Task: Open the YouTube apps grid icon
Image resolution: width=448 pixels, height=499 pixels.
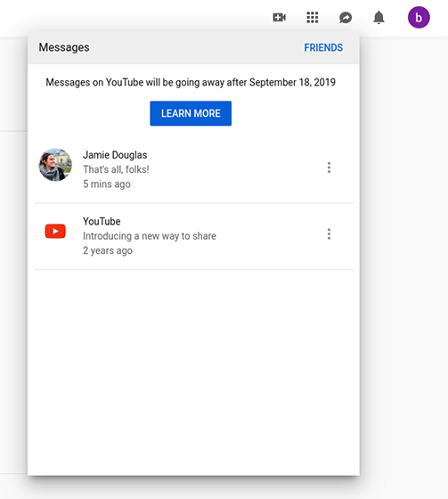Action: (x=313, y=18)
